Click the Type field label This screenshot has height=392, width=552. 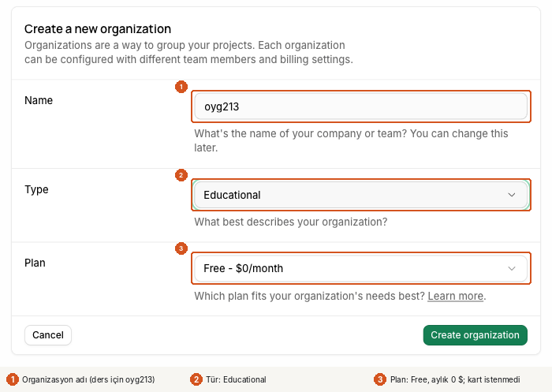click(x=36, y=189)
